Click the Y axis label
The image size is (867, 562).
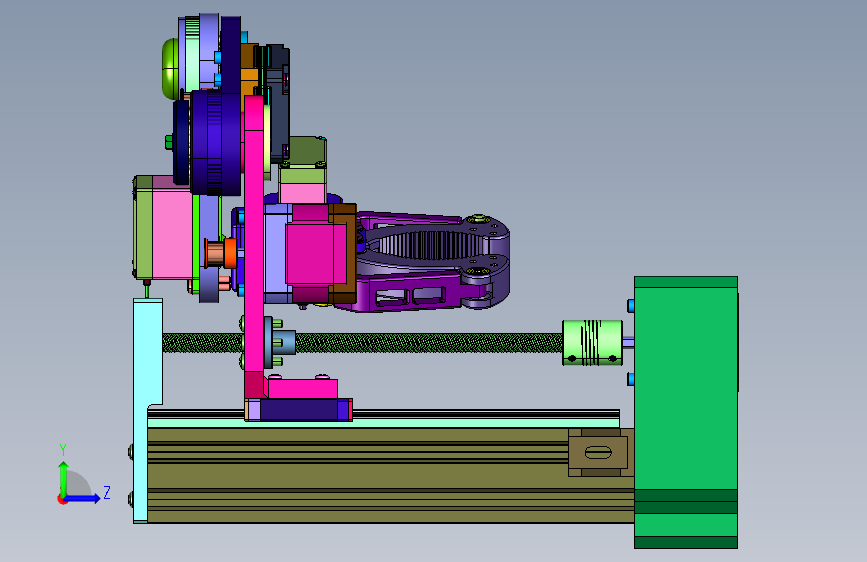coord(63,449)
